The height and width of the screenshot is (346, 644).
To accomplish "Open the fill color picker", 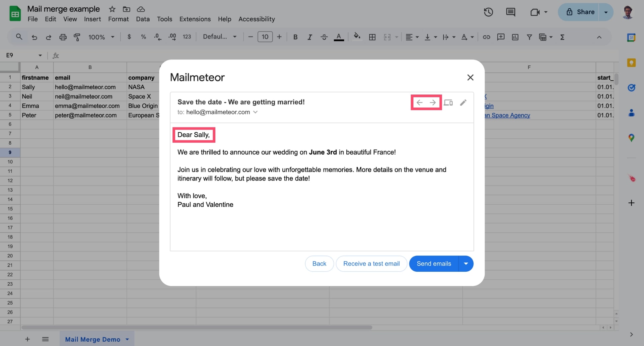I will [357, 37].
